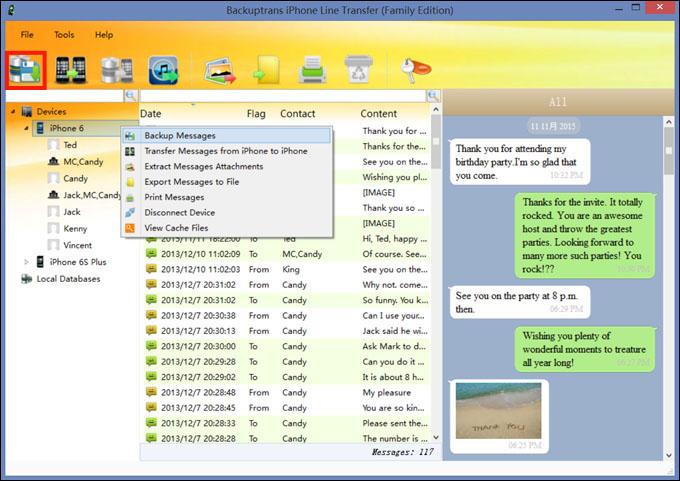
Task: Select Kenny contact in device tree
Action: [75, 229]
